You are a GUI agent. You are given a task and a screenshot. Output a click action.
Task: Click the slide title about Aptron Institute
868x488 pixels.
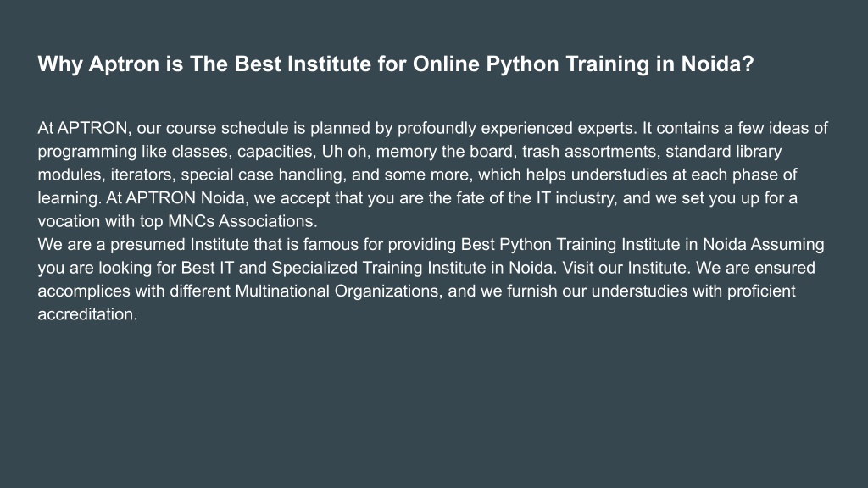point(396,64)
